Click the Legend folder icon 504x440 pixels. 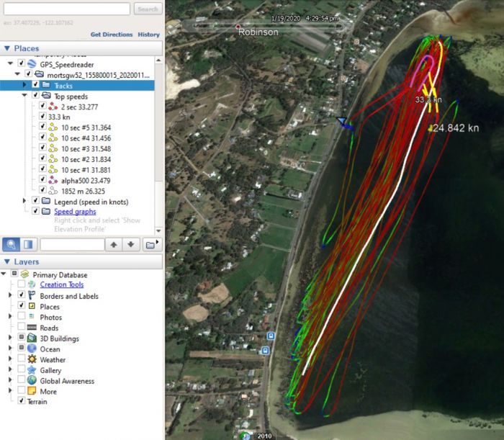[46, 201]
